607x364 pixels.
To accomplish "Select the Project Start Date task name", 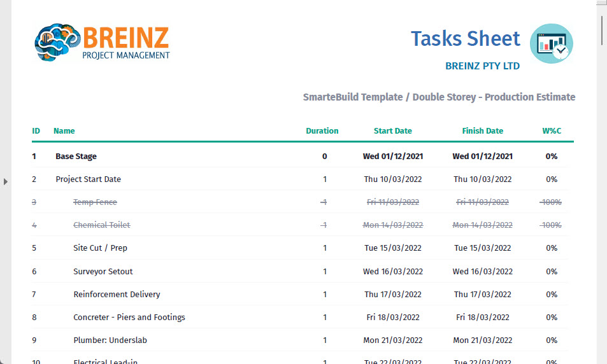I will click(88, 179).
